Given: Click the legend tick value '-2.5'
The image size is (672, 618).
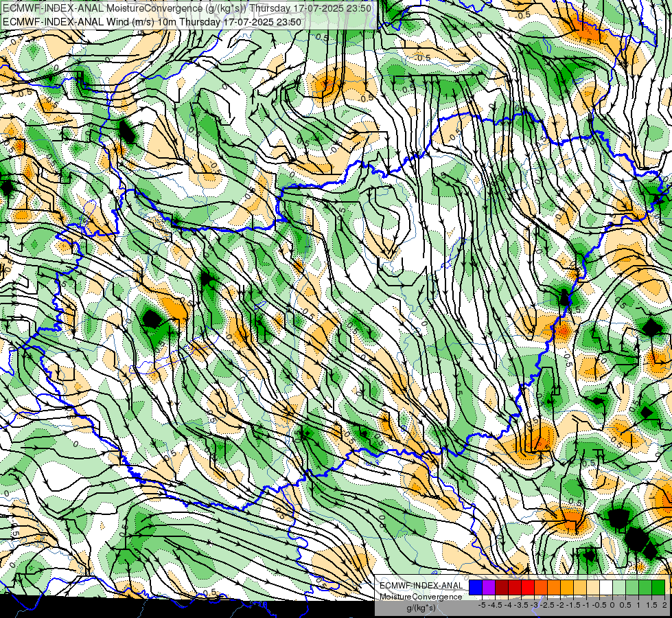Looking at the screenshot, I should pos(547,605).
